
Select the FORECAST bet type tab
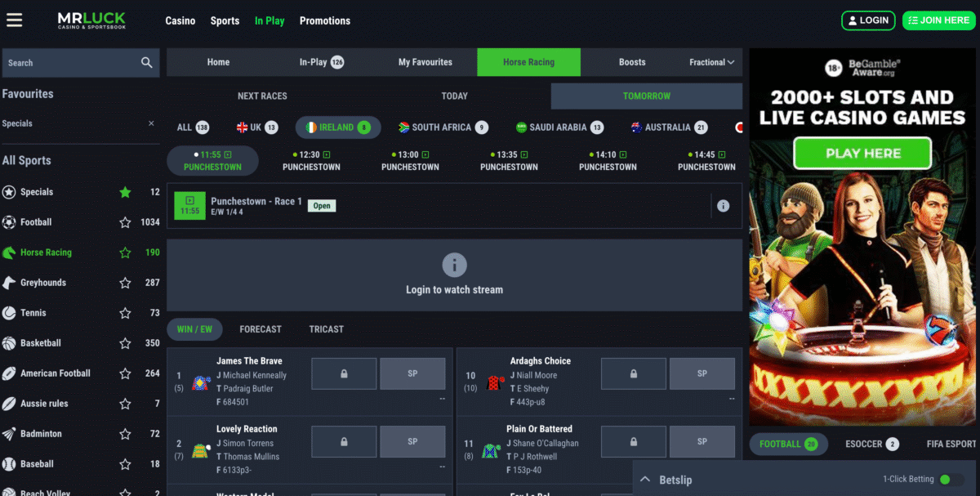click(x=260, y=329)
